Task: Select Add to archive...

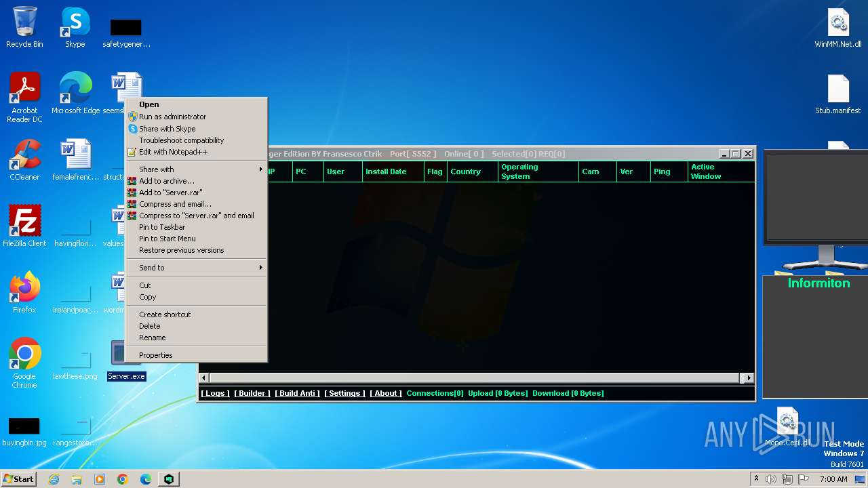Action: (197, 181)
